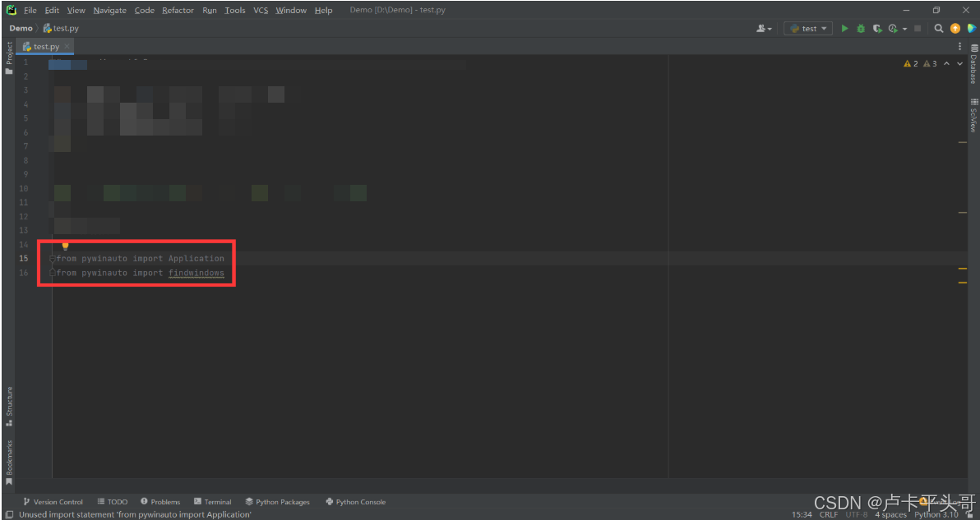Screen dimensions: 980x520
Task: Click the orange IDE update arrow icon
Action: click(x=955, y=28)
